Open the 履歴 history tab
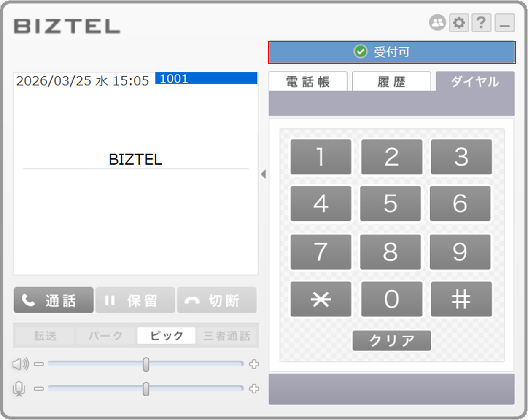528x420 pixels. click(x=391, y=82)
